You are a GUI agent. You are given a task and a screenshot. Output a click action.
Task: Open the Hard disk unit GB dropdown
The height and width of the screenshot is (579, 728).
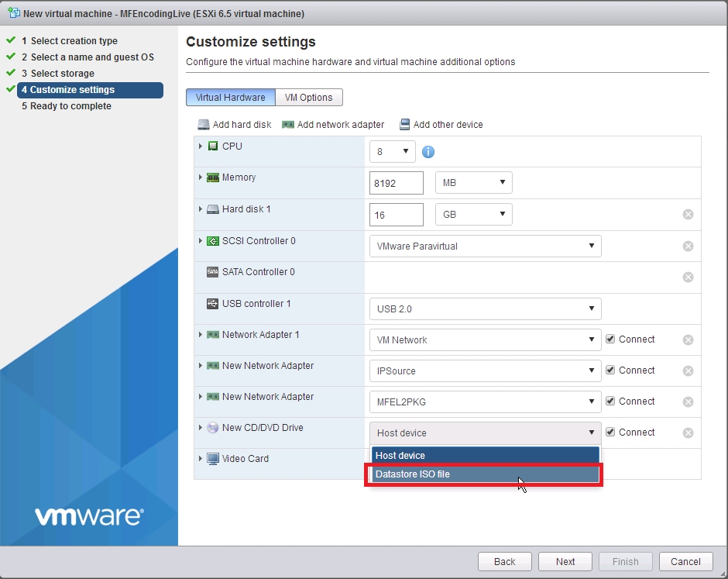point(473,214)
